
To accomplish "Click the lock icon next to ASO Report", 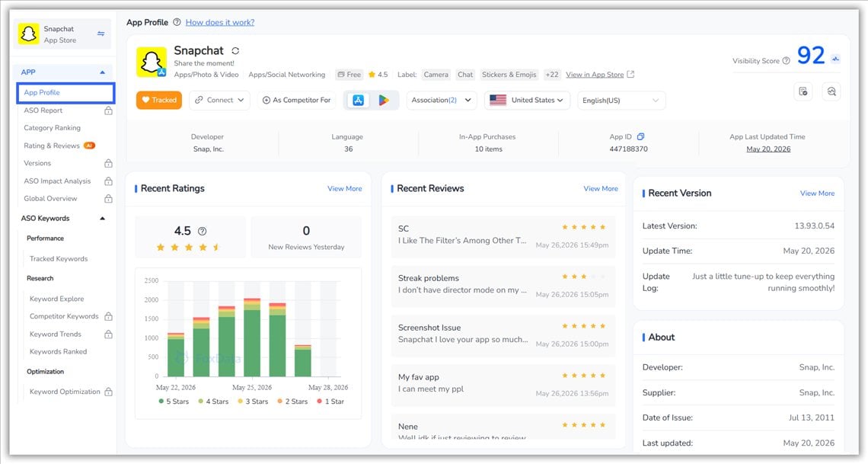I will click(108, 110).
